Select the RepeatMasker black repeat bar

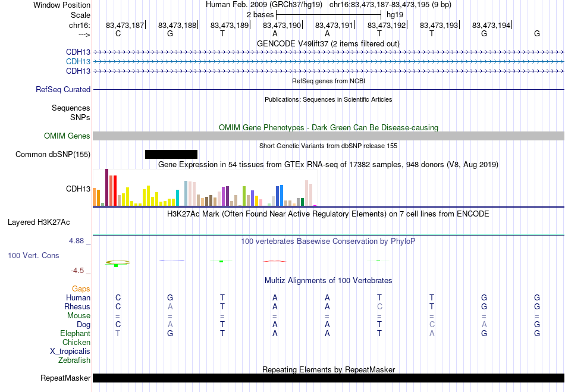coord(329,378)
